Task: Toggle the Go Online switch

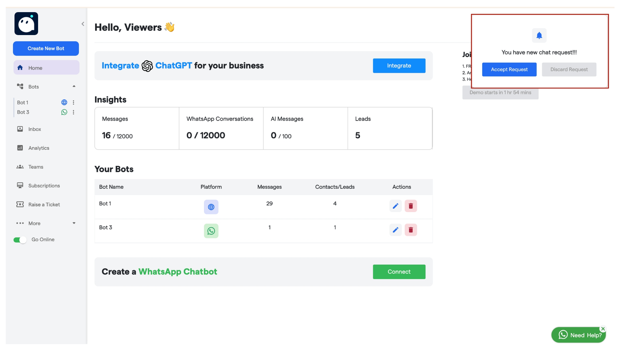Action: point(20,240)
